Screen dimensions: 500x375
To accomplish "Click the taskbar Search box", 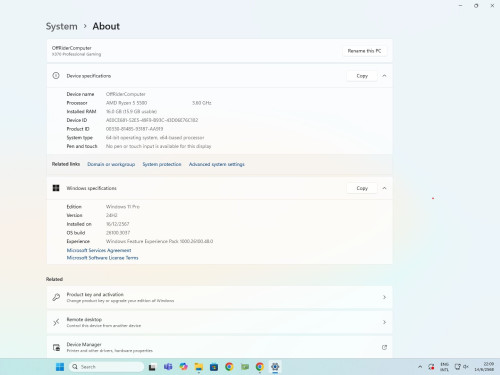I will [107, 367].
